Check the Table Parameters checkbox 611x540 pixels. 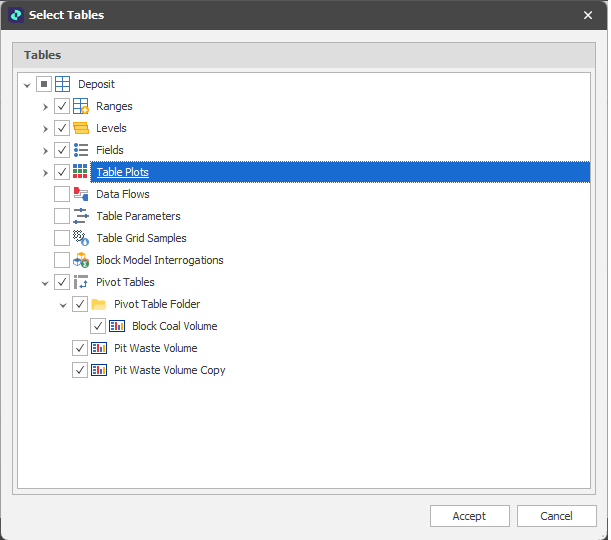pyautogui.click(x=62, y=216)
